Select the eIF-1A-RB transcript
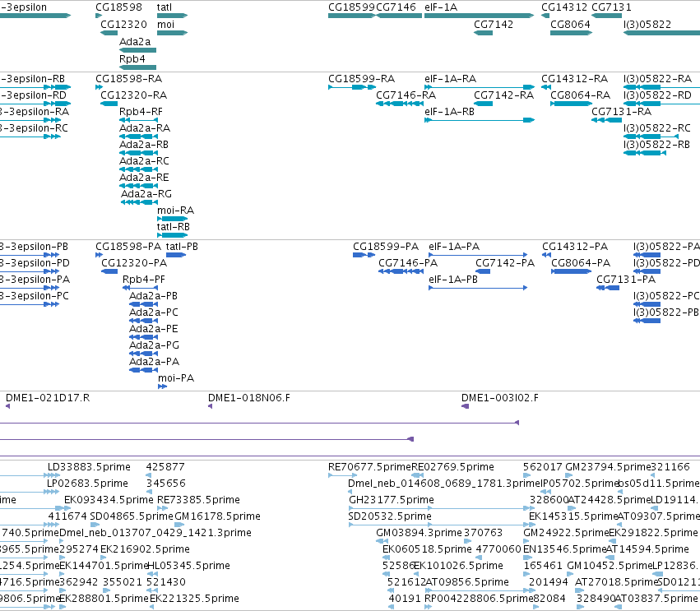 point(480,120)
